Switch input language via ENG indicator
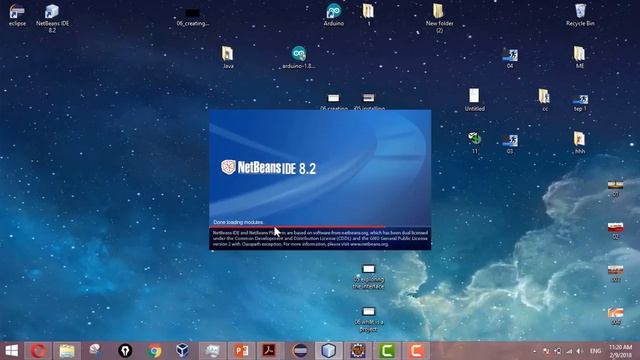640x360 pixels. [595, 351]
